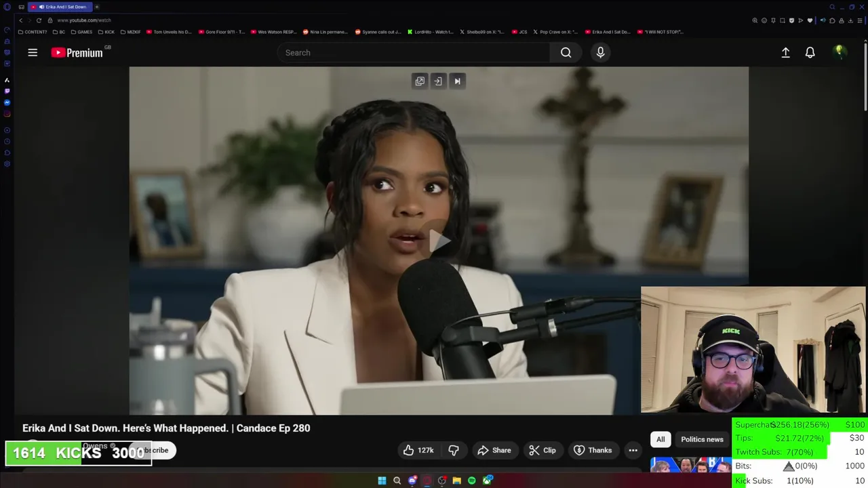Click the YouTube search field
This screenshot has width=868, height=488.
point(414,52)
